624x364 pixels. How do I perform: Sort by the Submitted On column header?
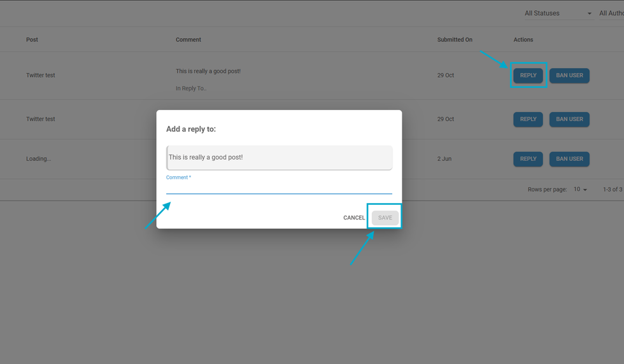tap(455, 40)
